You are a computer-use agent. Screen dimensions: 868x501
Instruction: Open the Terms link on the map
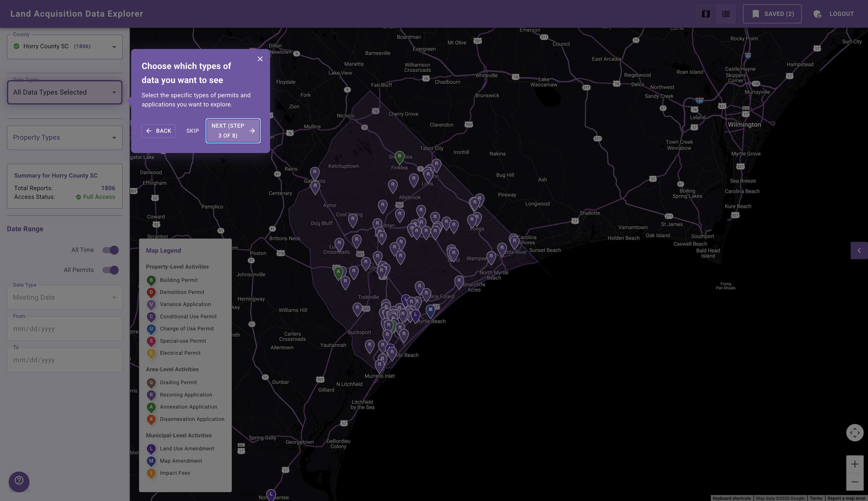tap(816, 498)
